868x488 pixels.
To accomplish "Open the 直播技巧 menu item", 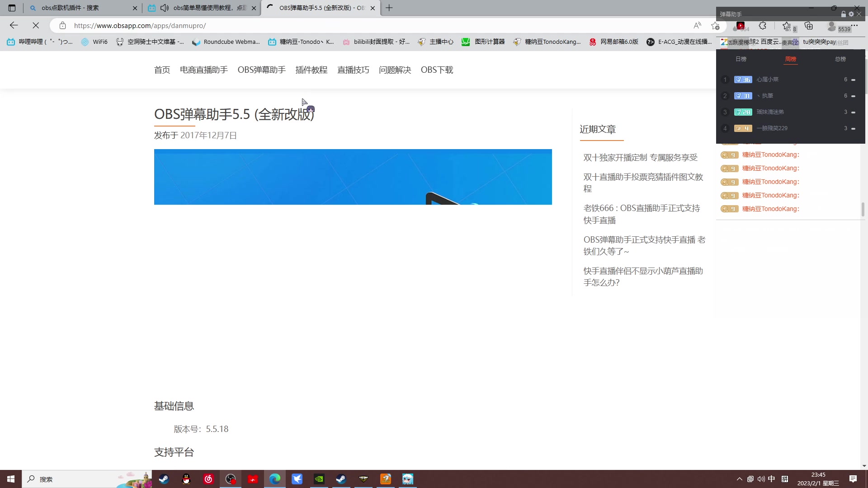I will (353, 70).
